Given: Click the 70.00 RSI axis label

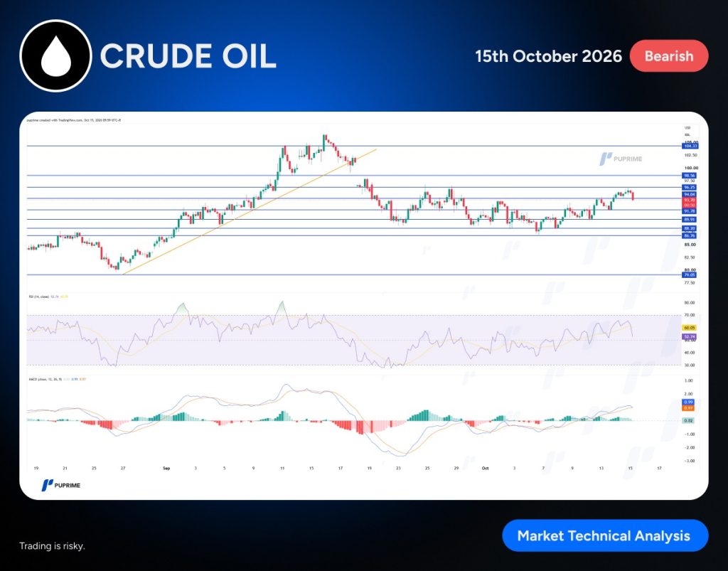Looking at the screenshot, I should click(x=690, y=315).
